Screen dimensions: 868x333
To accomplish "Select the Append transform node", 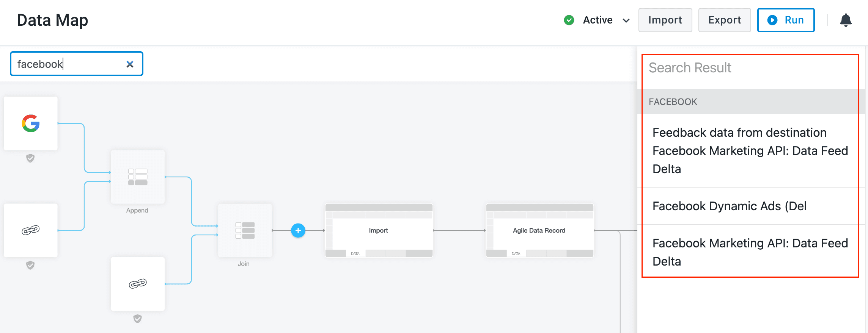I will coord(138,177).
